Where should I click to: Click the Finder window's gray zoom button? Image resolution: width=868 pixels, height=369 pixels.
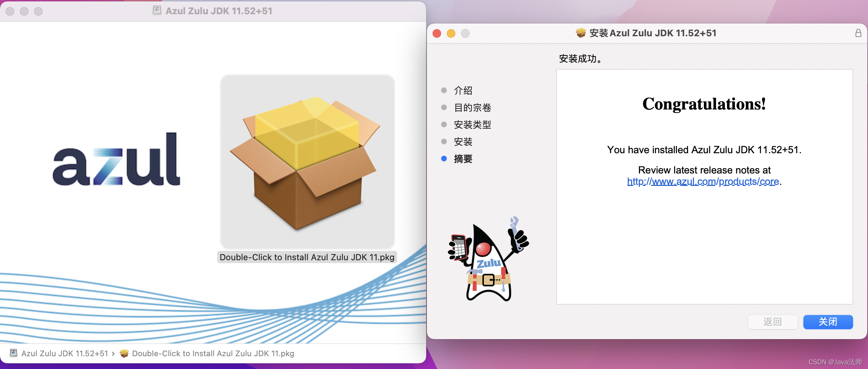(x=38, y=11)
